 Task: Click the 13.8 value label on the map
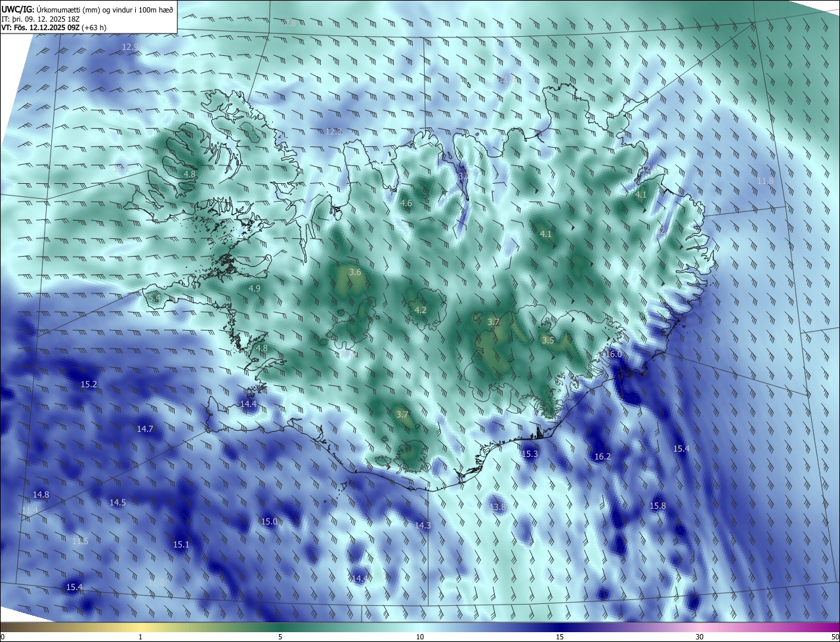click(x=498, y=507)
